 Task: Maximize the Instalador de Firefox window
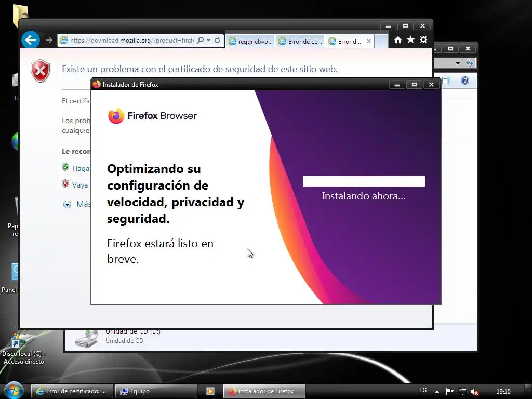(x=414, y=85)
